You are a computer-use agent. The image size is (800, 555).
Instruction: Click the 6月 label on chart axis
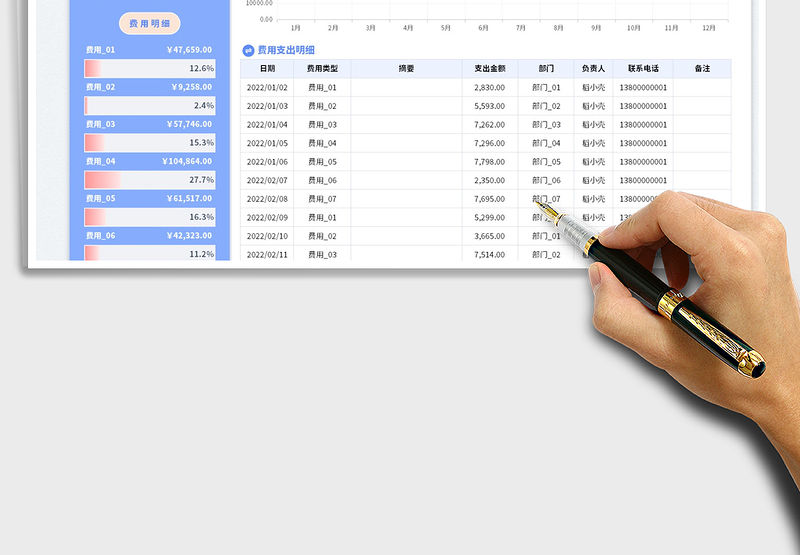click(x=483, y=28)
